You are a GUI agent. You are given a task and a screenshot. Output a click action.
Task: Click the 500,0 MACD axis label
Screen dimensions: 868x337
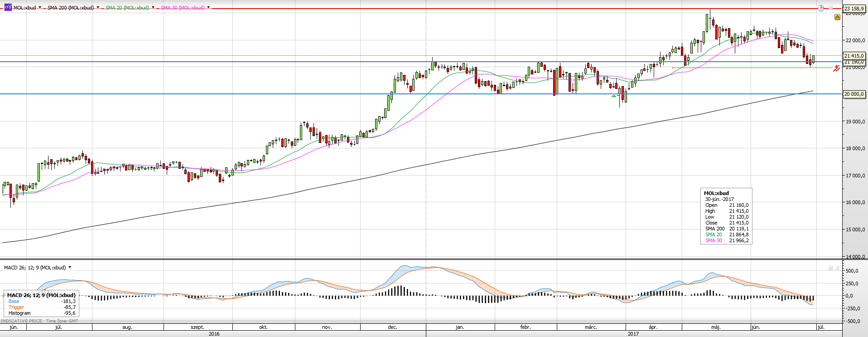pos(852,271)
